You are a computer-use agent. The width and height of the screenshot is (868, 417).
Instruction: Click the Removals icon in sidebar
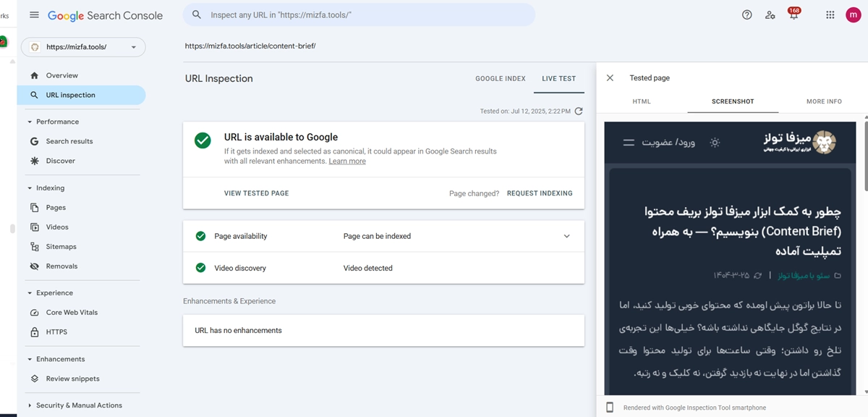coord(34,266)
